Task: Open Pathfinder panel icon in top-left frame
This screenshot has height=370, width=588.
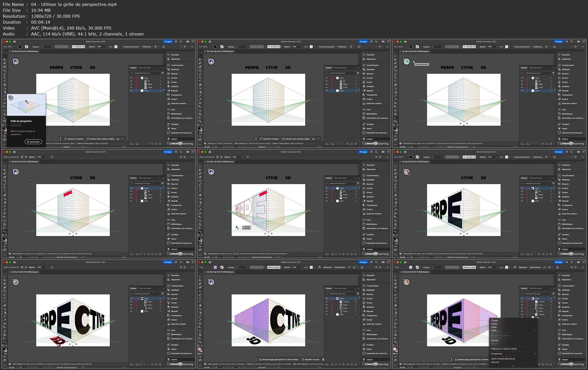Action: click(169, 69)
